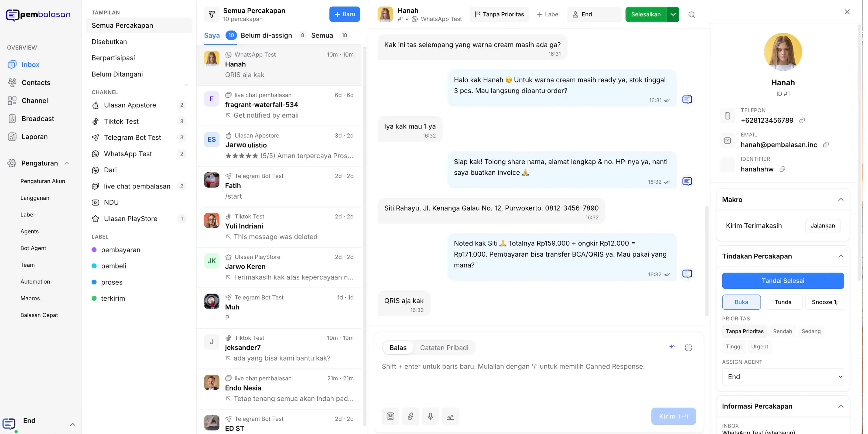Viewport: 868px width, 434px height.
Task: Collapse the Tindakan Percakapan section
Action: pos(840,256)
